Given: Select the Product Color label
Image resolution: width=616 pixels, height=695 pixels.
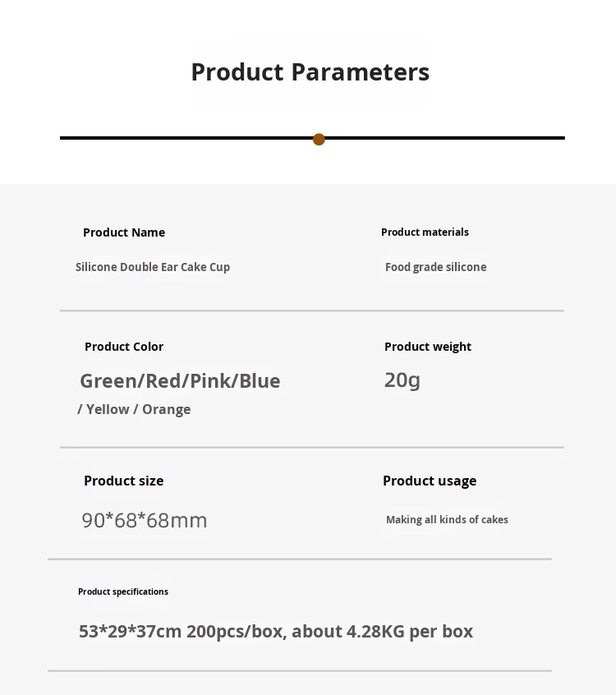Looking at the screenshot, I should click(x=124, y=347).
